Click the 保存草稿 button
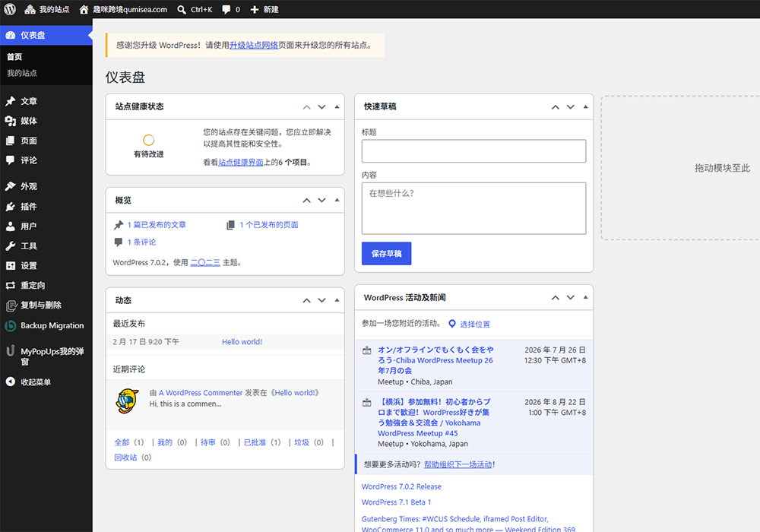This screenshot has height=532, width=760. [x=386, y=253]
